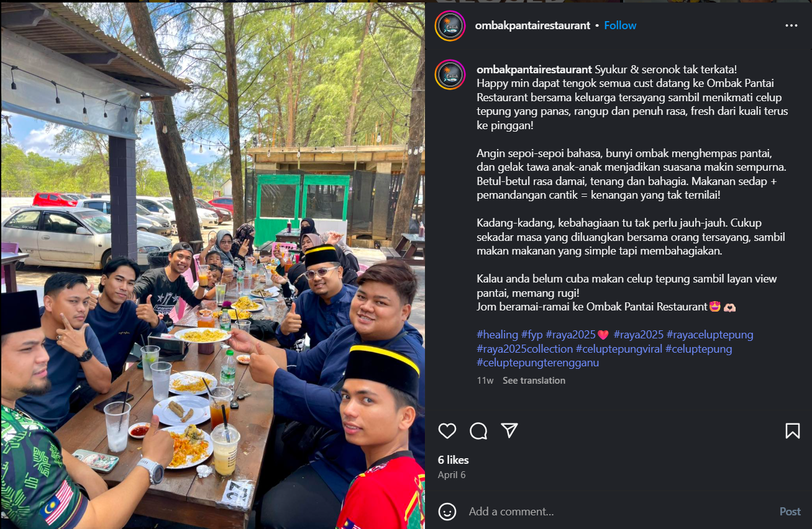Open the #rayaceluptepung hashtag
This screenshot has height=529, width=812.
point(709,335)
